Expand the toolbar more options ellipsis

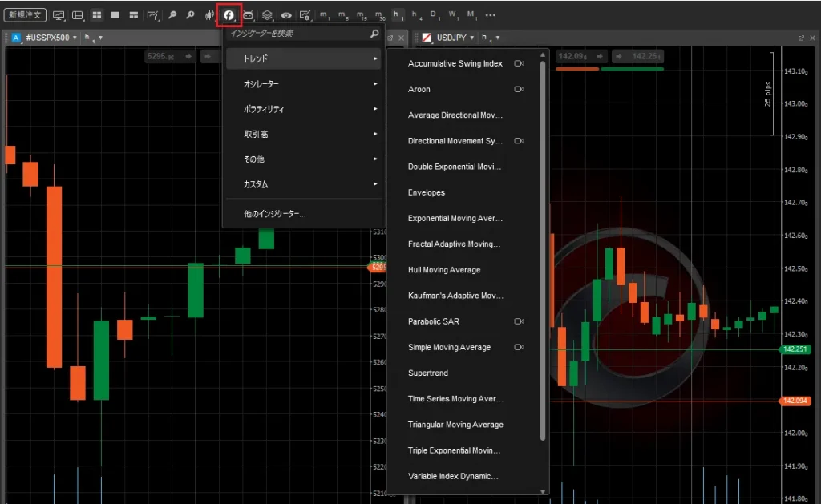490,15
